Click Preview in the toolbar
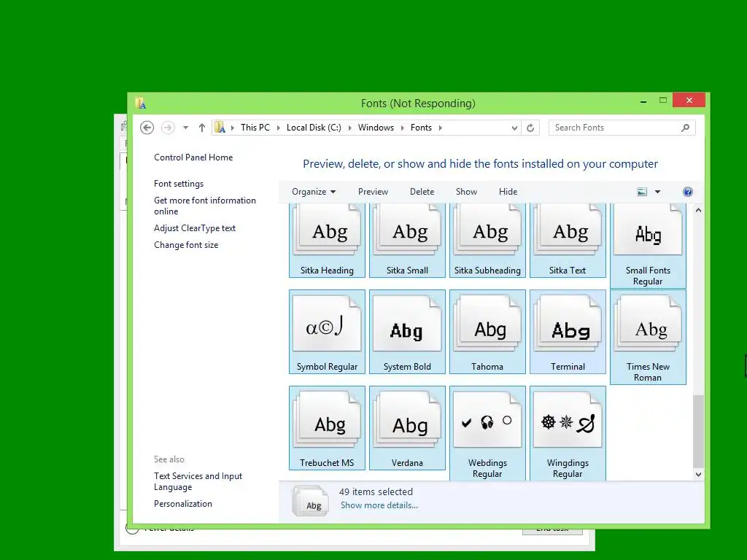The width and height of the screenshot is (747, 560). coord(373,192)
